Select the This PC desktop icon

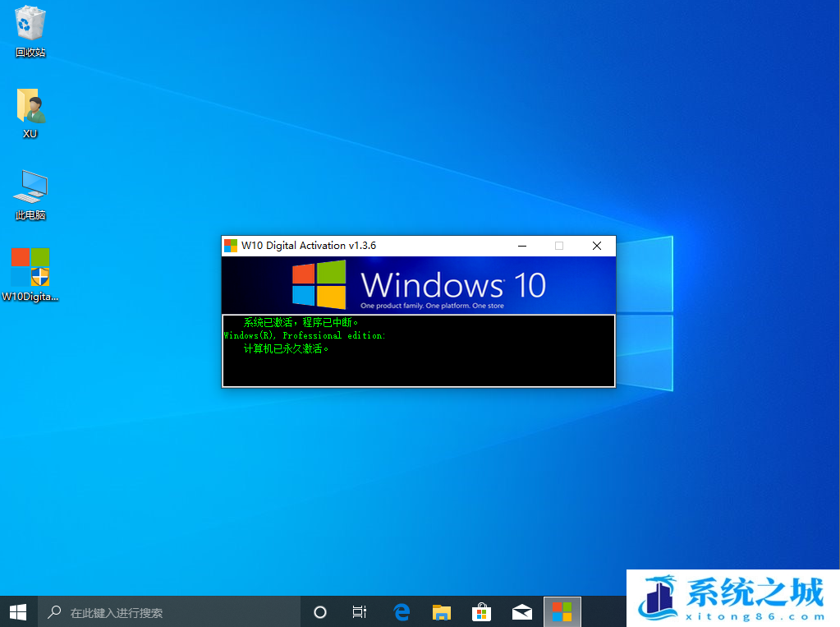tap(30, 196)
